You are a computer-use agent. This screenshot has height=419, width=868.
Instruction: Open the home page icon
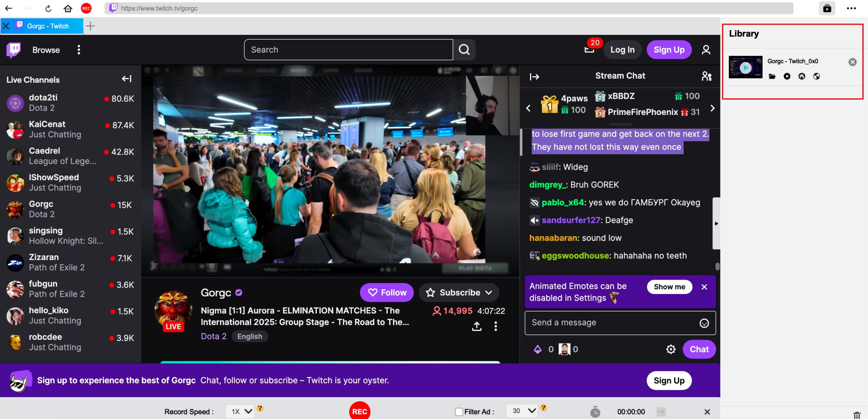click(68, 8)
